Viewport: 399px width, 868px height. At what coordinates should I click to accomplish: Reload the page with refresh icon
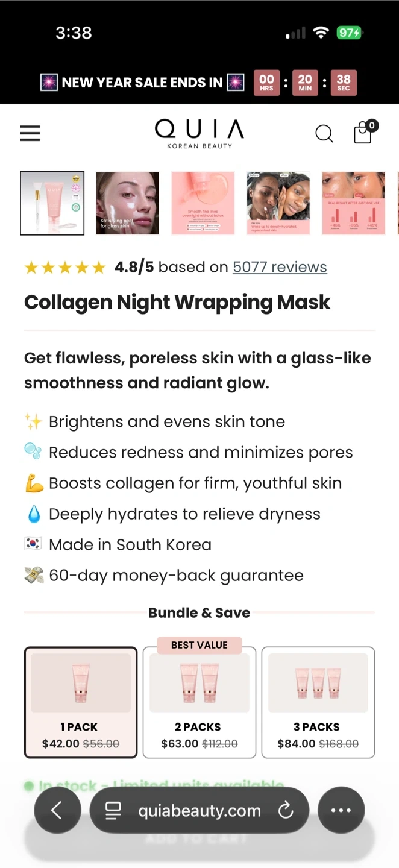[286, 811]
